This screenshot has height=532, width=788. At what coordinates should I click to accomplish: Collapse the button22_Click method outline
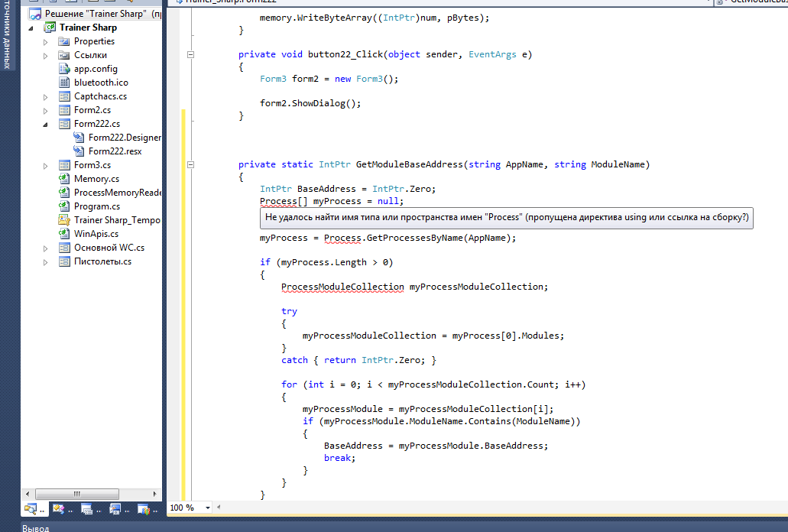(190, 54)
